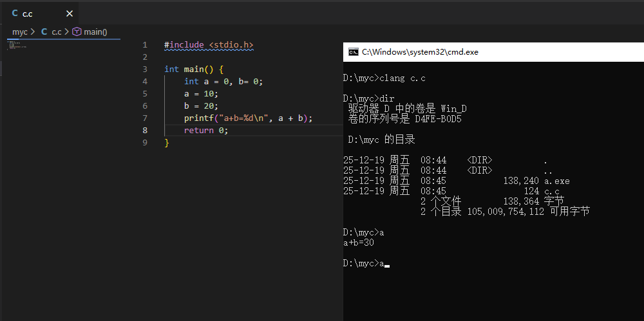Open the myc folder breadcrumb
Screen dimensions: 644x321
point(19,32)
